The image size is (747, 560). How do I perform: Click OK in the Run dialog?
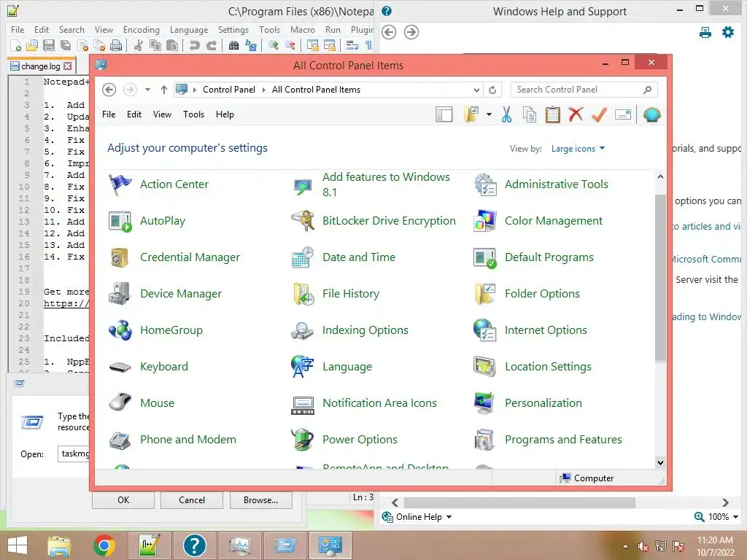[x=123, y=500]
